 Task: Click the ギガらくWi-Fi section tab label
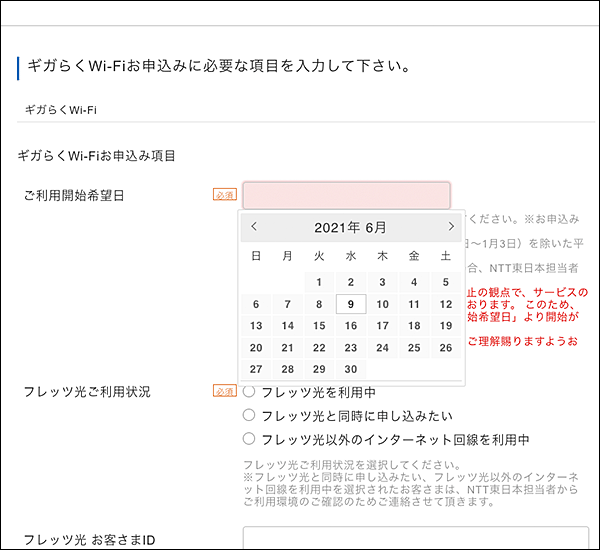tap(61, 110)
